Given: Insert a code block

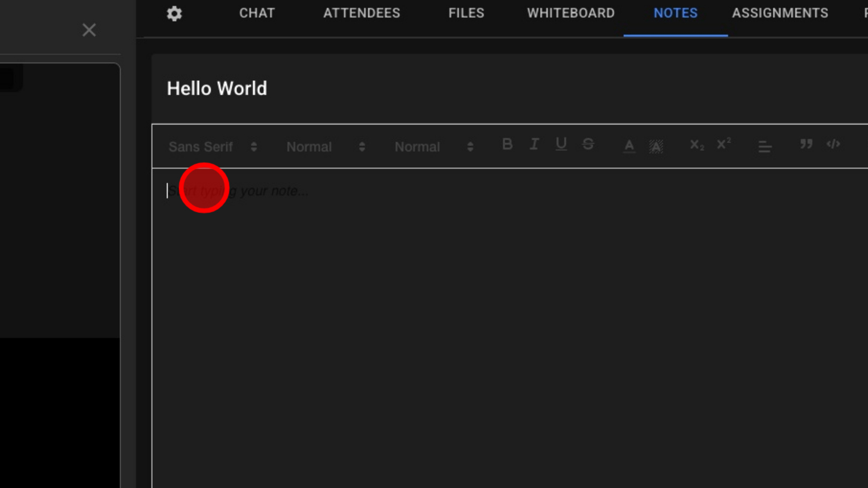Looking at the screenshot, I should click(833, 144).
